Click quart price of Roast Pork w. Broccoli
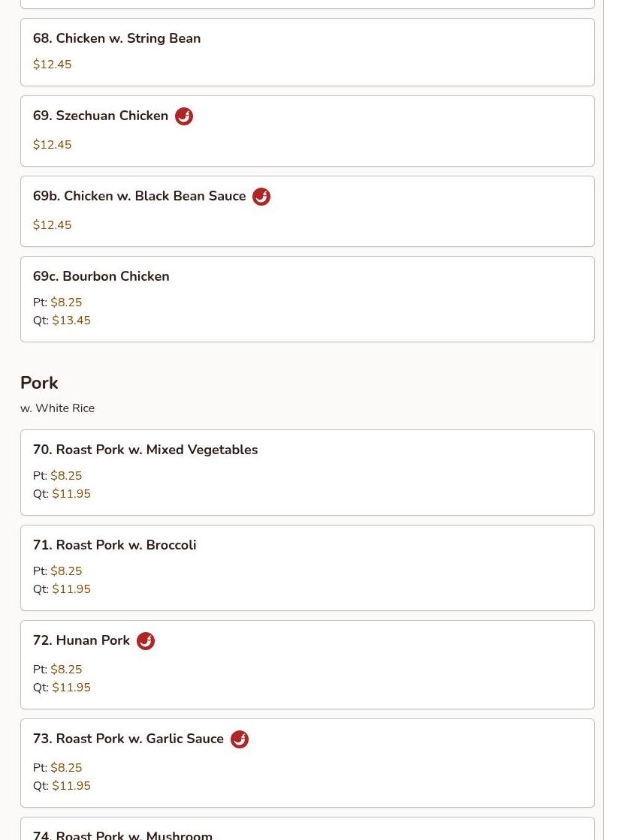619x840 pixels. coord(71,589)
